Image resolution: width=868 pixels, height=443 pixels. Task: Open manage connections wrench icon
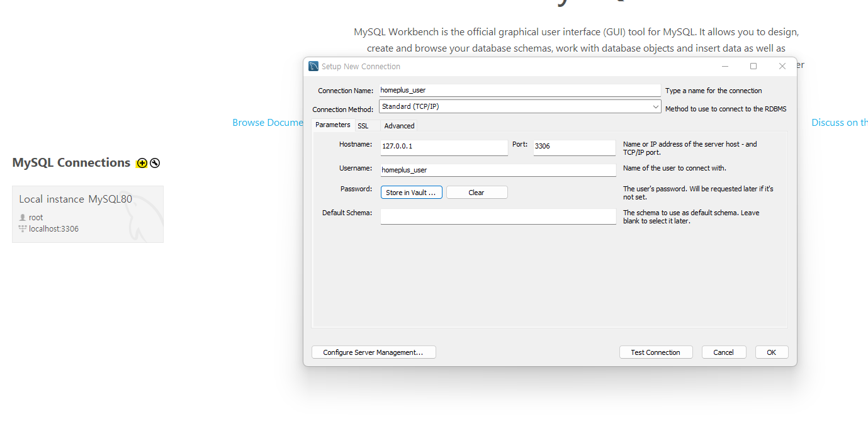(155, 163)
